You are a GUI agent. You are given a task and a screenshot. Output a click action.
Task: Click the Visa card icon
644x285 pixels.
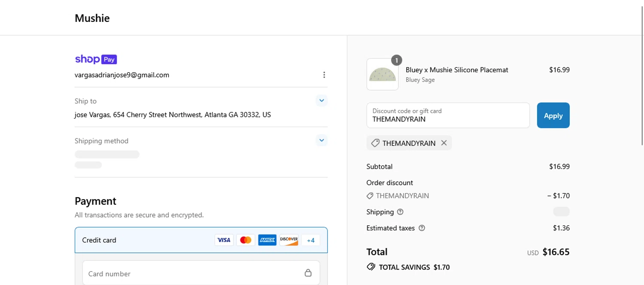[224, 240]
